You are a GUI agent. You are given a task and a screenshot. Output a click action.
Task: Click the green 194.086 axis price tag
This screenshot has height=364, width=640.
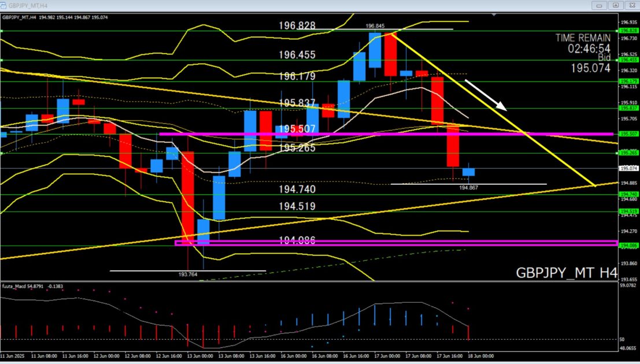(x=629, y=245)
